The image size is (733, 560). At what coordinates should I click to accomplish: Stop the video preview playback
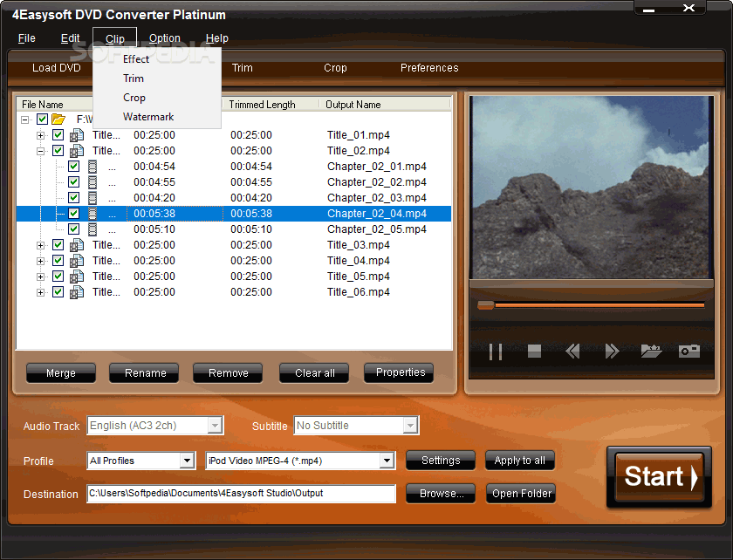[x=534, y=351]
